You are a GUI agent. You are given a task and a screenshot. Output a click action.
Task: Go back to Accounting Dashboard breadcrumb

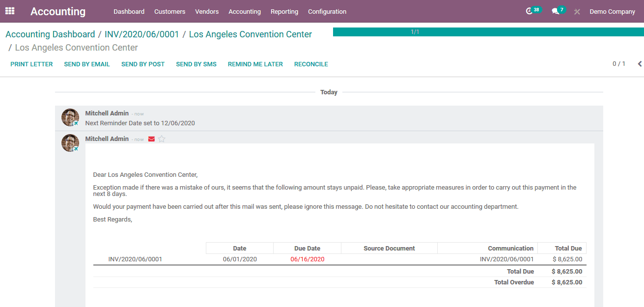[x=50, y=34]
